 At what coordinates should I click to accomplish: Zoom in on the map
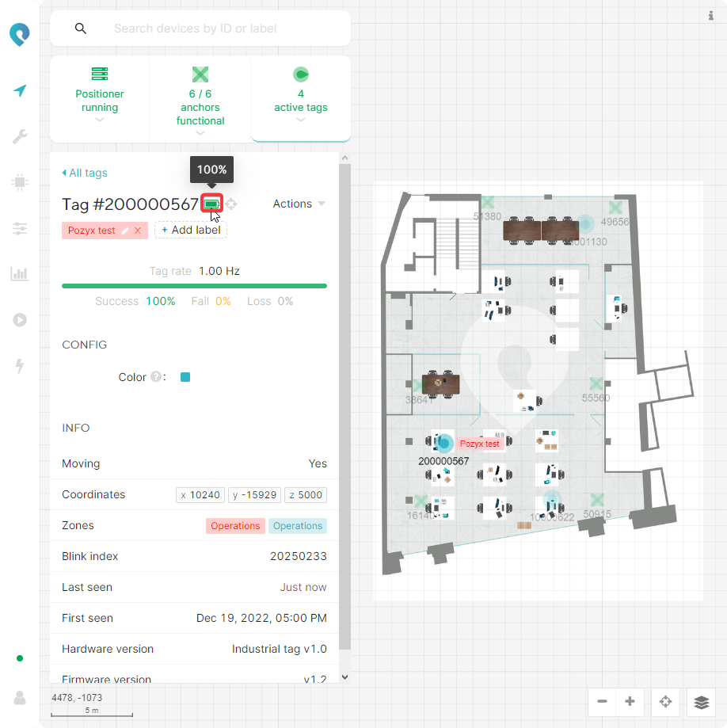(x=630, y=702)
